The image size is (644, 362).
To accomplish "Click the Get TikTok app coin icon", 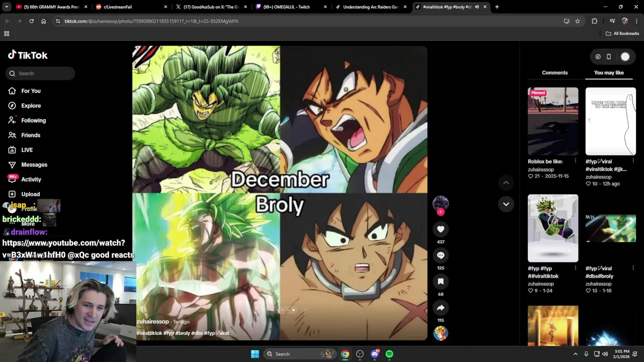I will [x=598, y=57].
